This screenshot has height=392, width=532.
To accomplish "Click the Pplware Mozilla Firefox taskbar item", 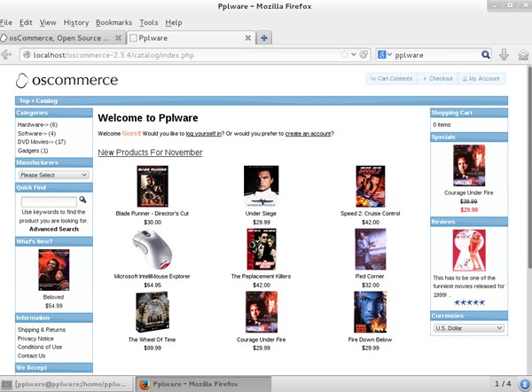I will click(x=204, y=384).
